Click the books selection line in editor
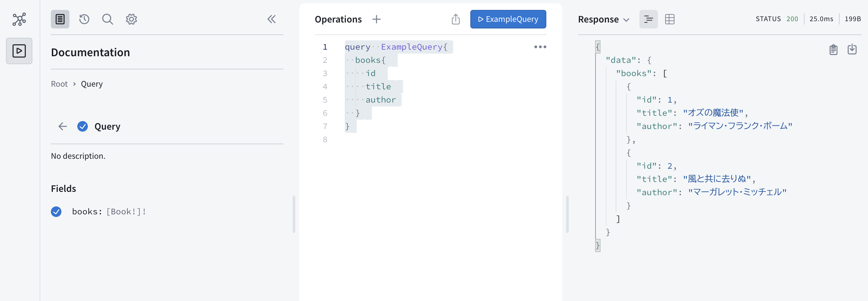 point(370,61)
